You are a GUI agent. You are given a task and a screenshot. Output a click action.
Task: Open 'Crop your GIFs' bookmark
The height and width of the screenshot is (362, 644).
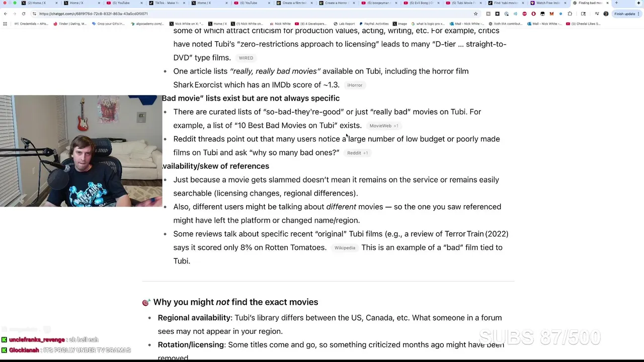click(109, 24)
